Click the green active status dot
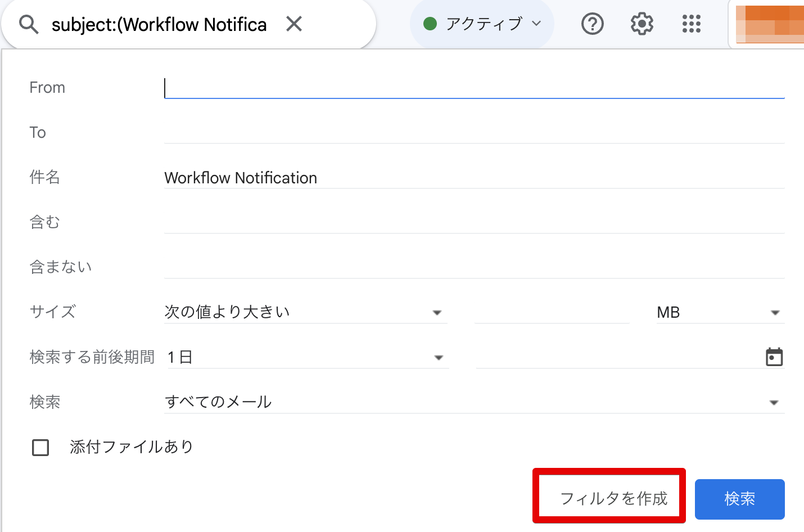Image resolution: width=804 pixels, height=532 pixels. pos(430,24)
